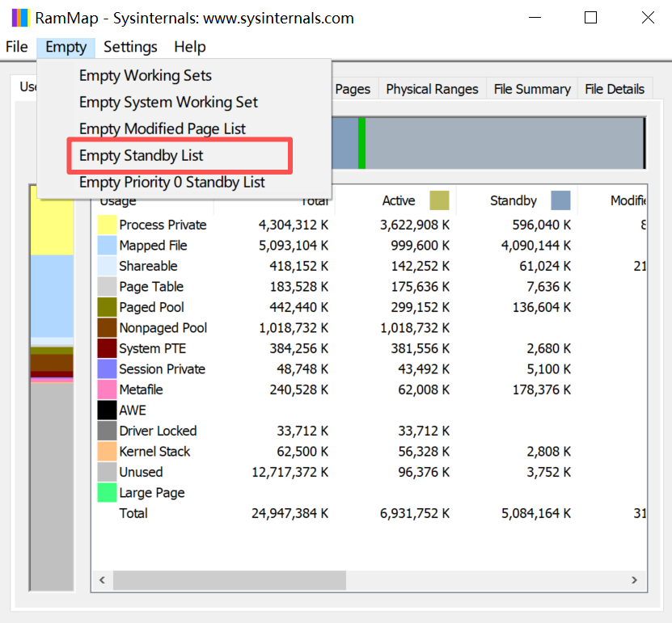The width and height of the screenshot is (672, 623).
Task: Click the RamMap app icon in title bar
Action: (x=19, y=18)
